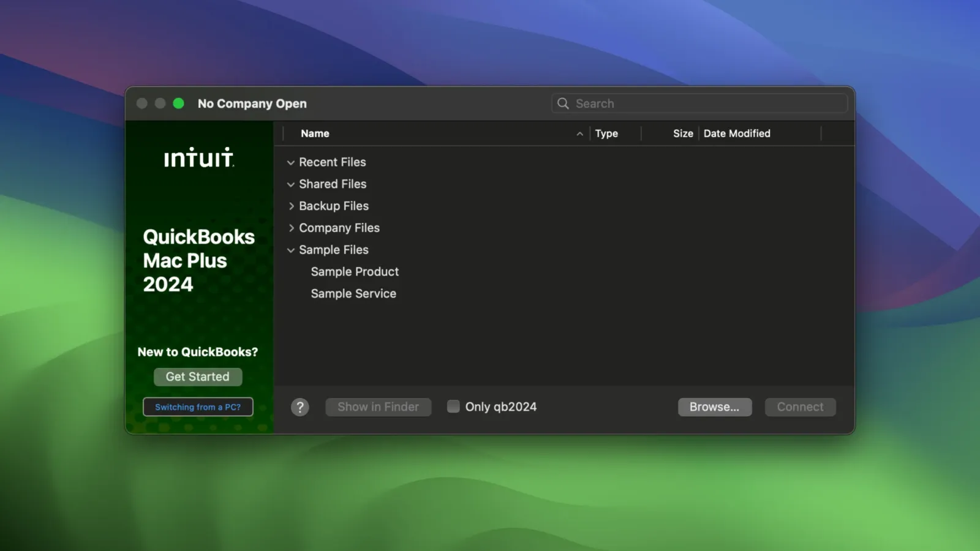The height and width of the screenshot is (551, 980).
Task: Open the Switching from a PC link
Action: coord(198,407)
